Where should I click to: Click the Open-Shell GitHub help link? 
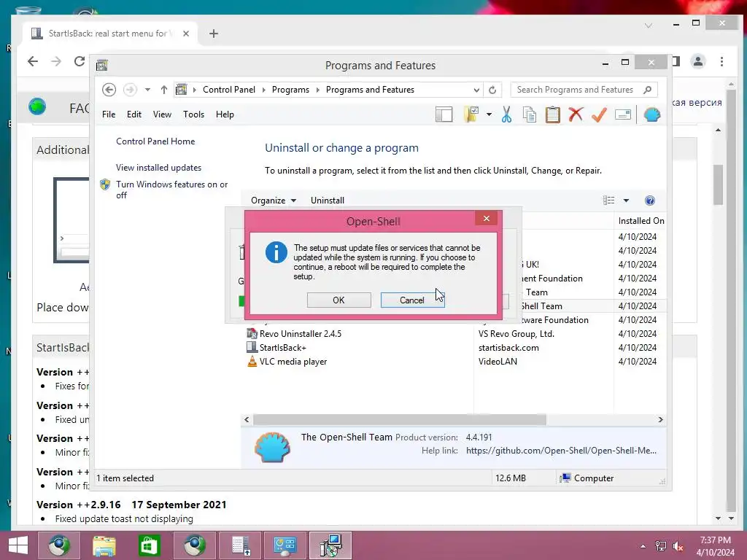tap(561, 451)
